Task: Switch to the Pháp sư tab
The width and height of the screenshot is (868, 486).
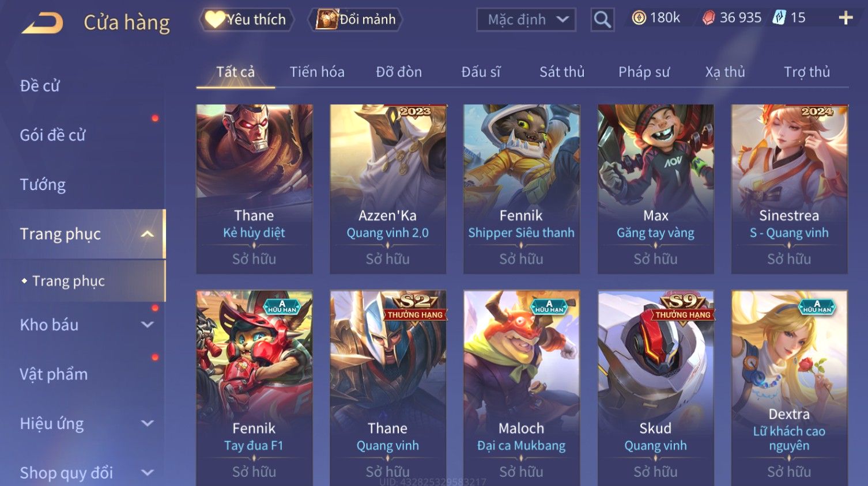Action: pos(644,72)
